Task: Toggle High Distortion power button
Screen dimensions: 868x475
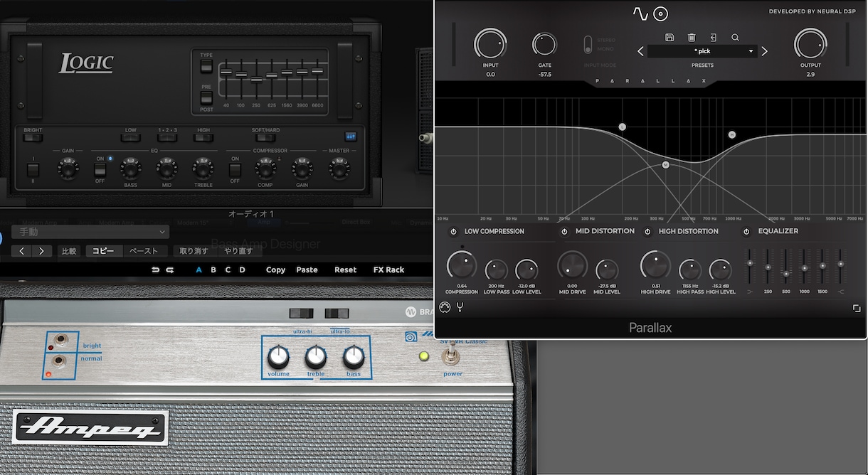Action: (x=648, y=232)
